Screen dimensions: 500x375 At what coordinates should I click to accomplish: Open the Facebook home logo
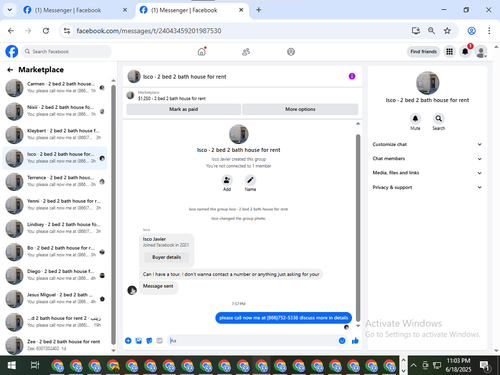tap(12, 52)
